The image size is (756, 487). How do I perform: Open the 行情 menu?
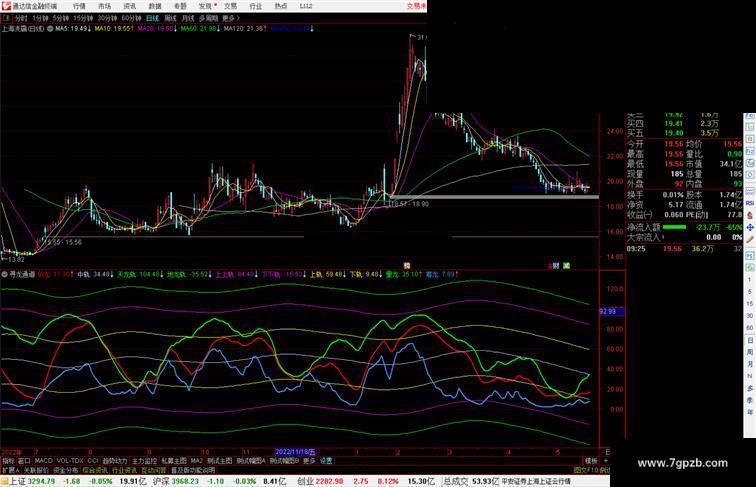(79, 6)
